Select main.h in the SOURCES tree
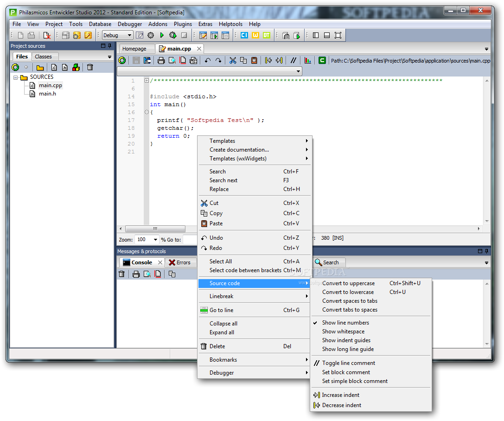This screenshot has width=504, height=421. 47,94
